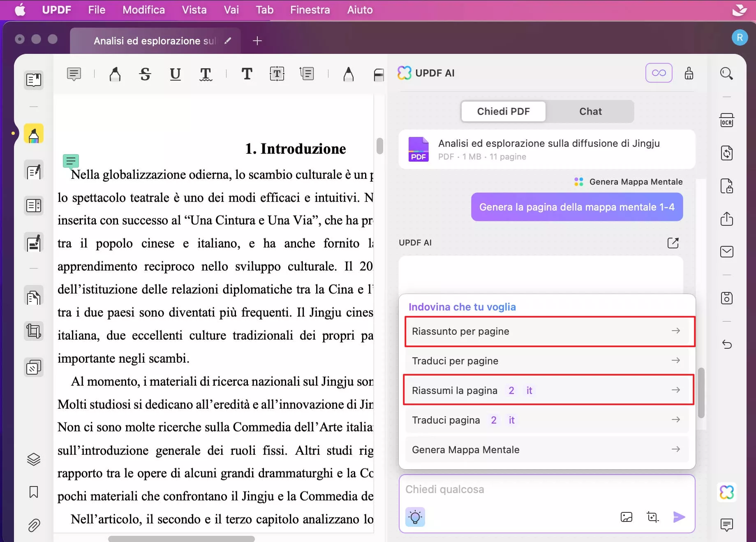Open the Finestra menu
Screen dimensions: 756x542
[310, 10]
